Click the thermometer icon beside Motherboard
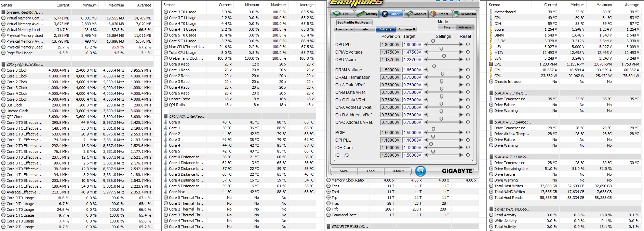 [491, 12]
